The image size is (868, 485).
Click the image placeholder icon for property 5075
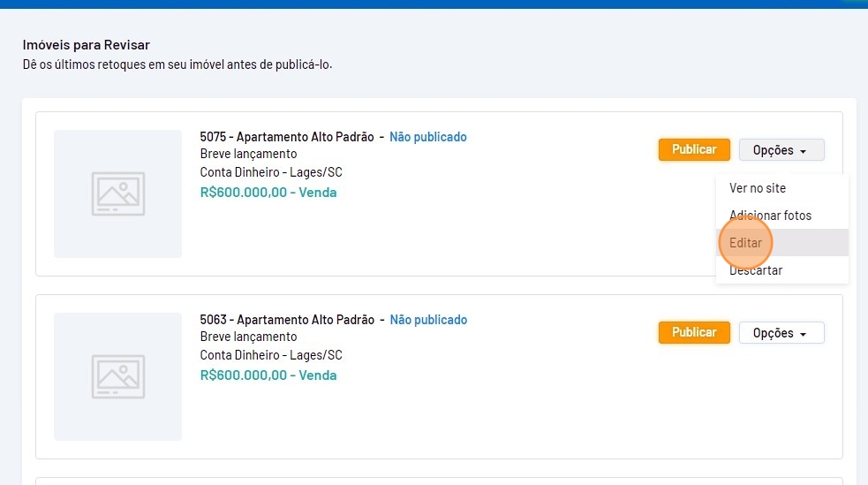coord(117,193)
